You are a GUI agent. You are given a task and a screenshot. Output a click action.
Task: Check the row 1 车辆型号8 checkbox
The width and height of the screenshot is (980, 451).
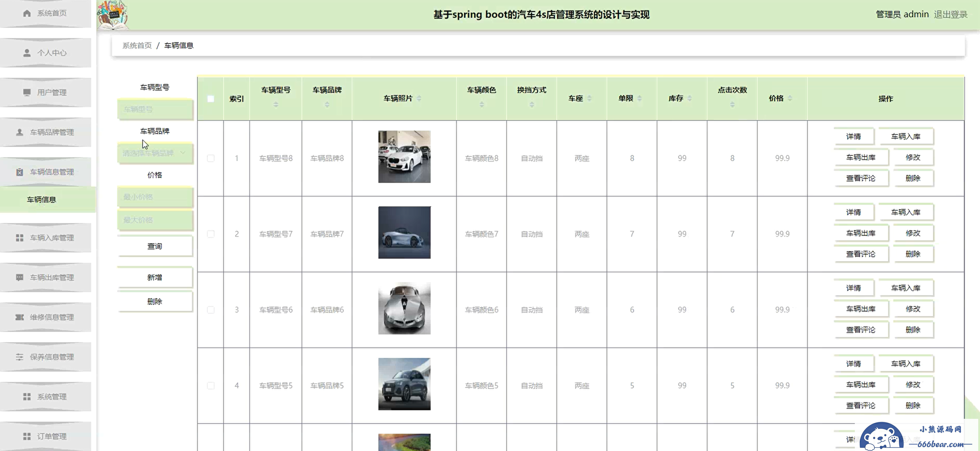(210, 158)
